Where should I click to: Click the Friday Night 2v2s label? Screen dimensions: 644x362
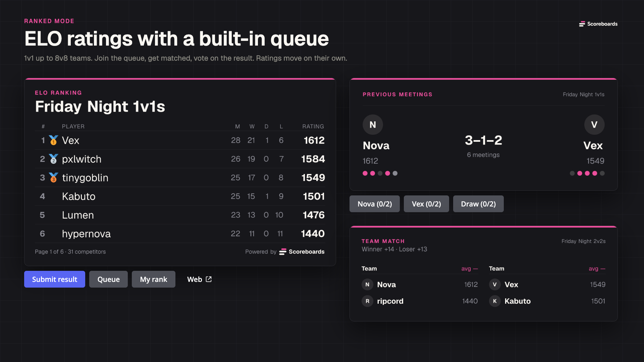[x=583, y=241]
